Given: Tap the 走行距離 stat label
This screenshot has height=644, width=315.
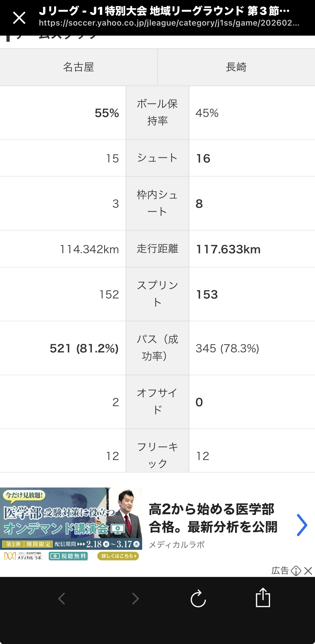Looking at the screenshot, I should click(157, 249).
